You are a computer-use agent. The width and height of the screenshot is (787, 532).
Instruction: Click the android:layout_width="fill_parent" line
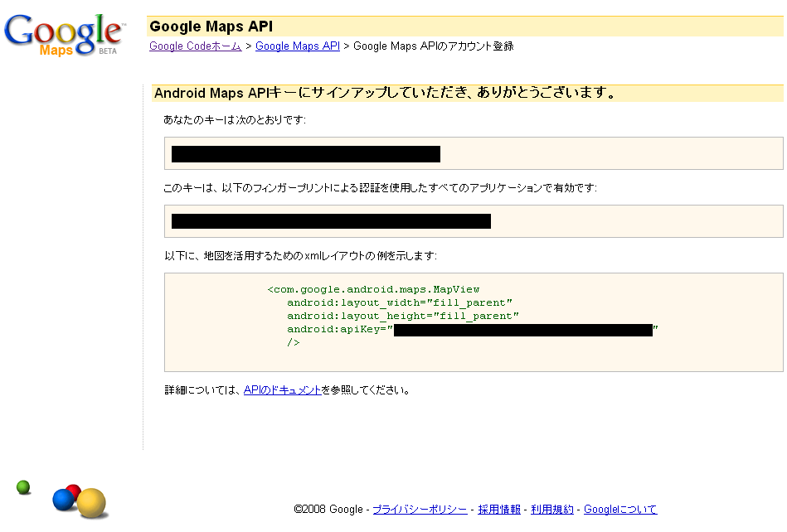click(x=400, y=302)
